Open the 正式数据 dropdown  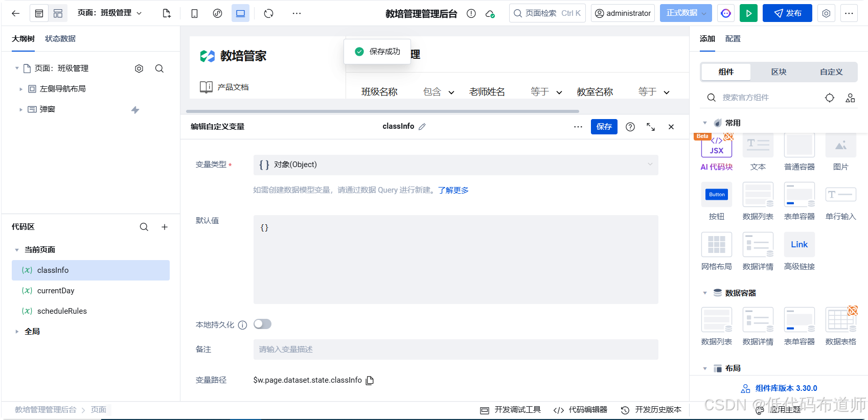[686, 13]
